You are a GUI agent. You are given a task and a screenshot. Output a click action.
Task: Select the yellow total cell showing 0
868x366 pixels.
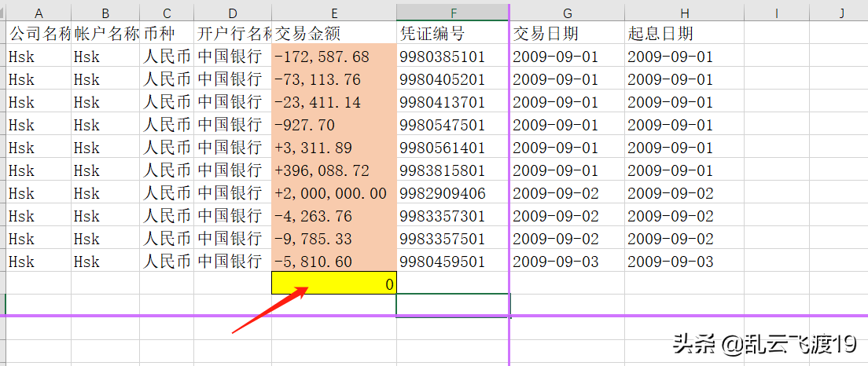pyautogui.click(x=334, y=283)
